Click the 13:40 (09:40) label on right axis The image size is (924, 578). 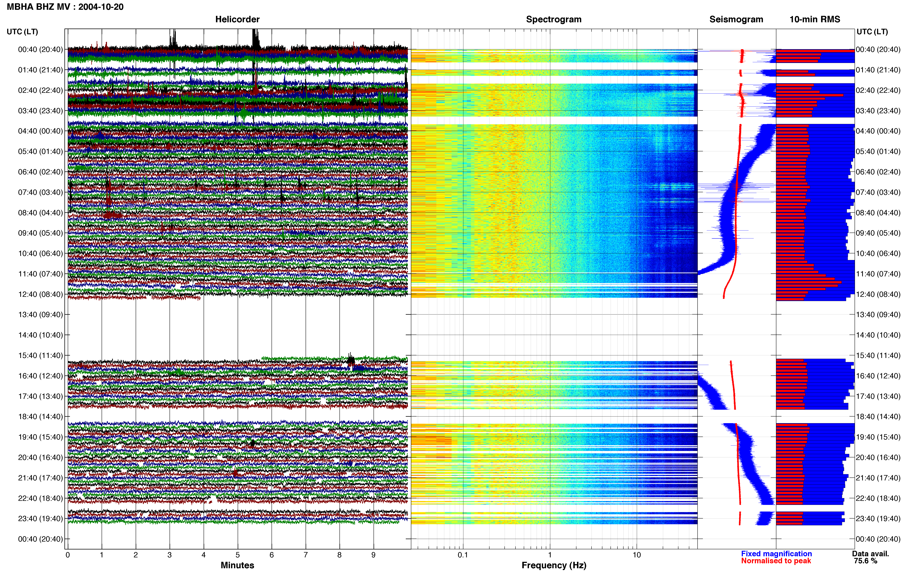click(x=878, y=315)
